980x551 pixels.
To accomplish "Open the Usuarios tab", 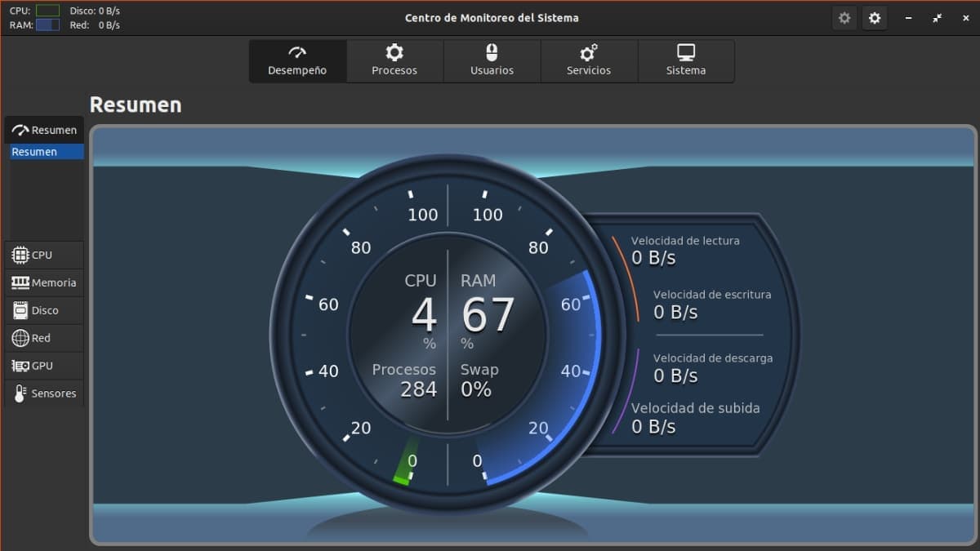I will point(492,61).
